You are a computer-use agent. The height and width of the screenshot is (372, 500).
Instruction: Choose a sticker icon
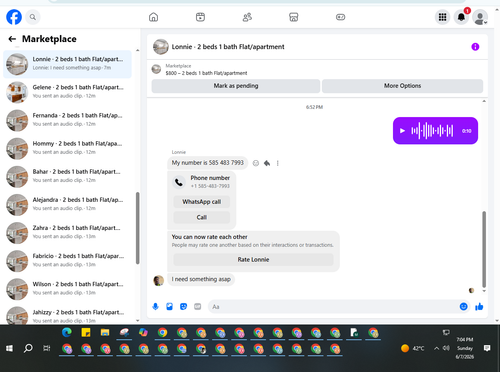pyautogui.click(x=183, y=306)
